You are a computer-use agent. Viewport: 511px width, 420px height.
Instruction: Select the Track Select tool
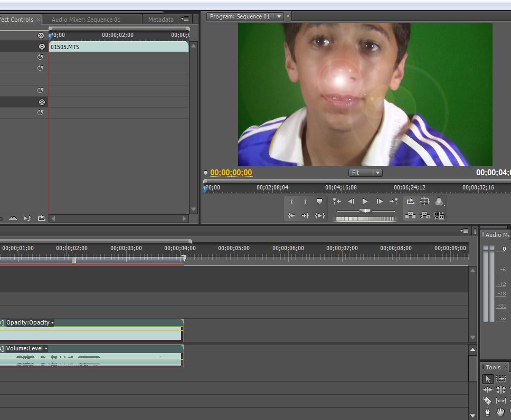pos(500,378)
